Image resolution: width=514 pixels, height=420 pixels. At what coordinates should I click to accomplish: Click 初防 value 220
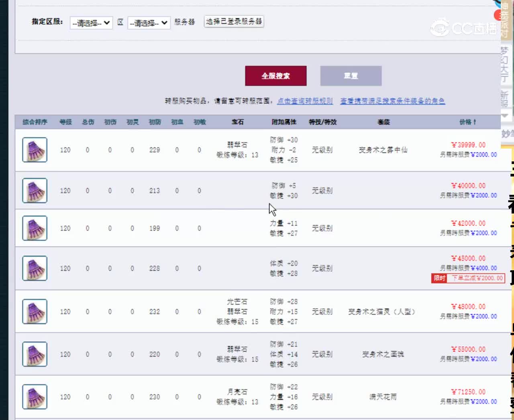[155, 354]
